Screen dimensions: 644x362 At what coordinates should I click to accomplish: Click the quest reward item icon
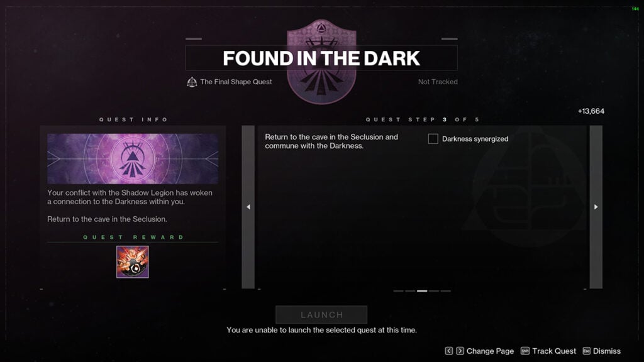132,262
